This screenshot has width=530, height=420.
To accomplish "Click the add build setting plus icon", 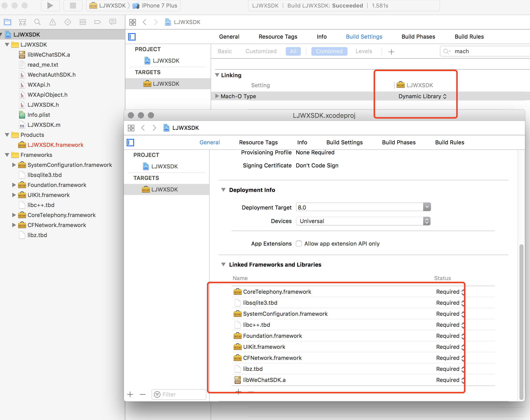I will (x=391, y=52).
